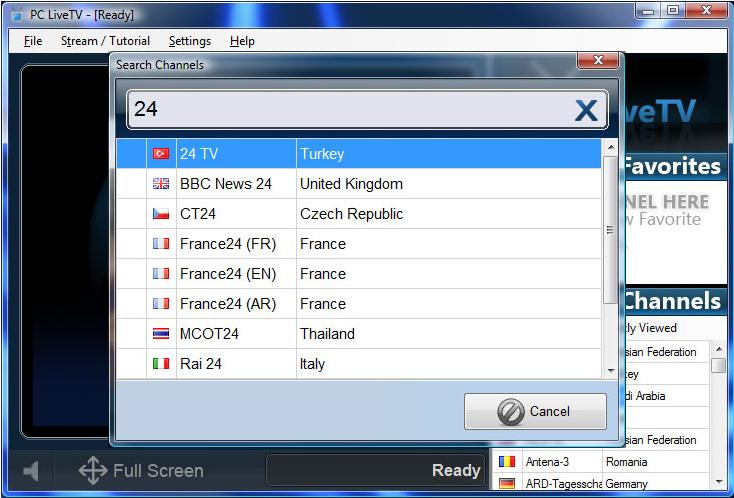Image resolution: width=734 pixels, height=498 pixels.
Task: Click the Turkey country cell
Action: (448, 154)
